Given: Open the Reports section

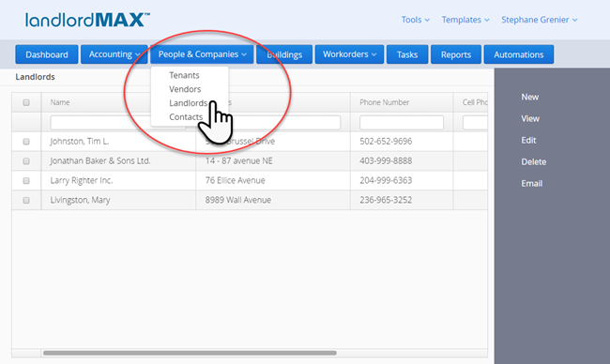Looking at the screenshot, I should [x=456, y=54].
